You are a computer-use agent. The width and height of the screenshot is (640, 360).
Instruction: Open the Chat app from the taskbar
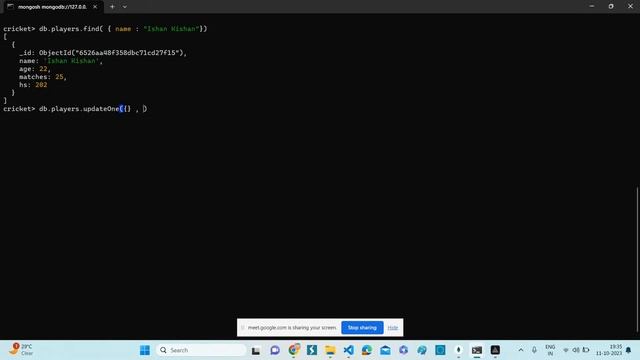(275, 350)
